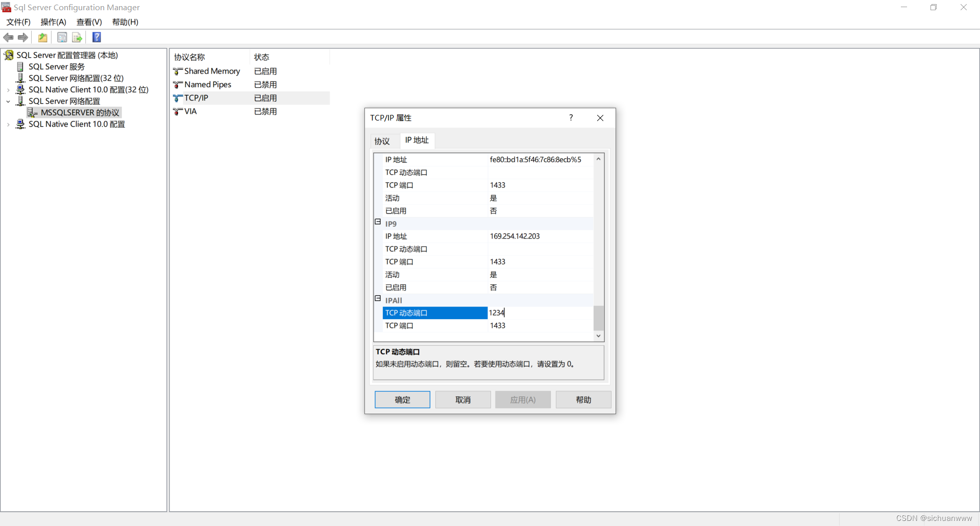
Task: Click SQL Native Client 10.0 配置(32 位) icon
Action: click(20, 89)
